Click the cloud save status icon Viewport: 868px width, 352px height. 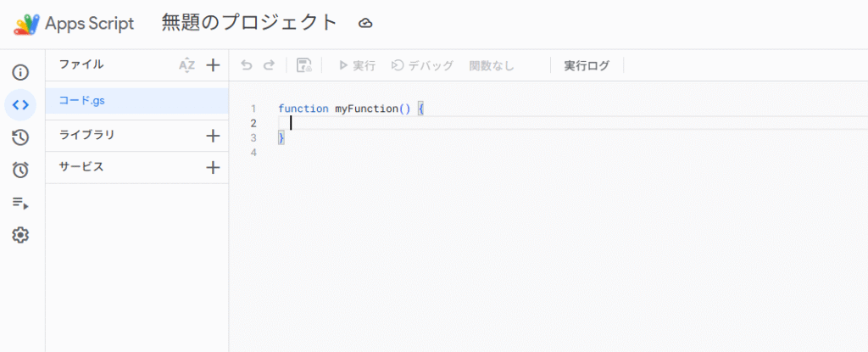click(365, 24)
